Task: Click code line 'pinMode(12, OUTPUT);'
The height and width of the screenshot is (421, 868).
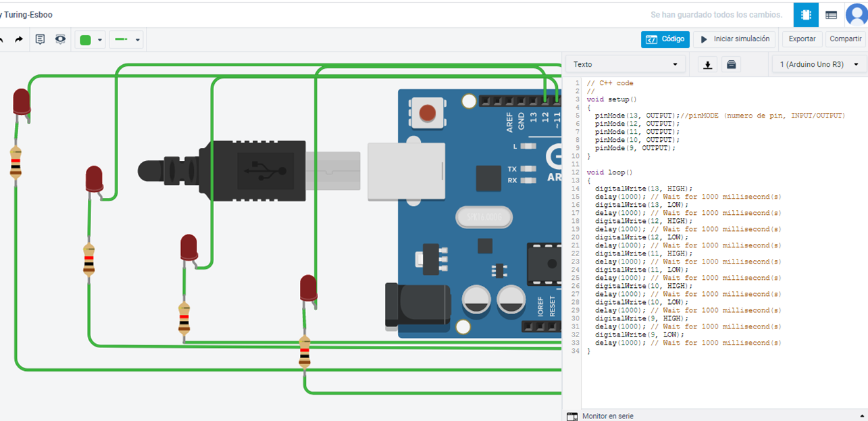Action: click(x=637, y=124)
